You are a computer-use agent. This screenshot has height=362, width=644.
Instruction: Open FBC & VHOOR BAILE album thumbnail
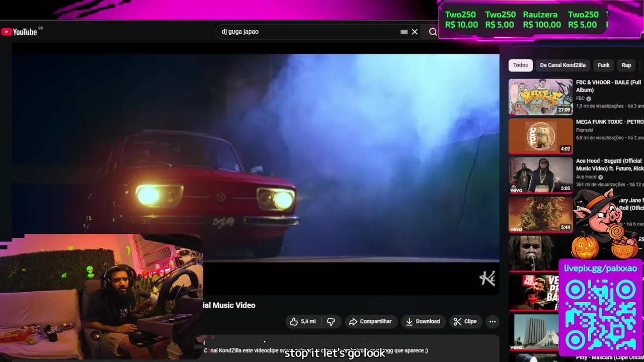click(x=540, y=97)
